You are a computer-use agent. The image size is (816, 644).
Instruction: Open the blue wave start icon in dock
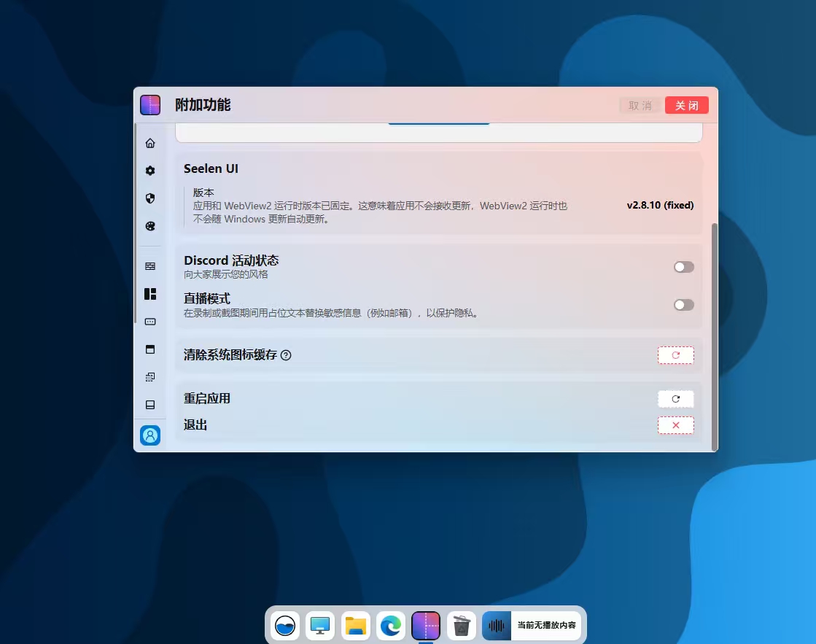coord(285,625)
